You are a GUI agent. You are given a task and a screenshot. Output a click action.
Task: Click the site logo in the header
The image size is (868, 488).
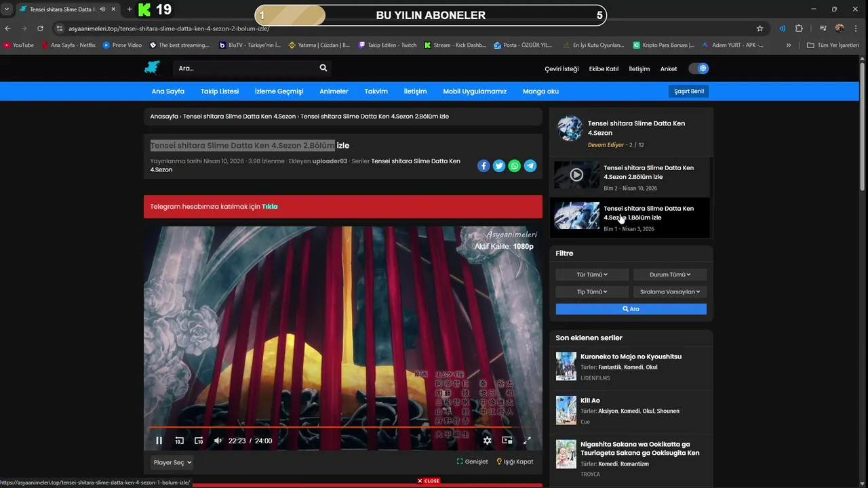(152, 68)
